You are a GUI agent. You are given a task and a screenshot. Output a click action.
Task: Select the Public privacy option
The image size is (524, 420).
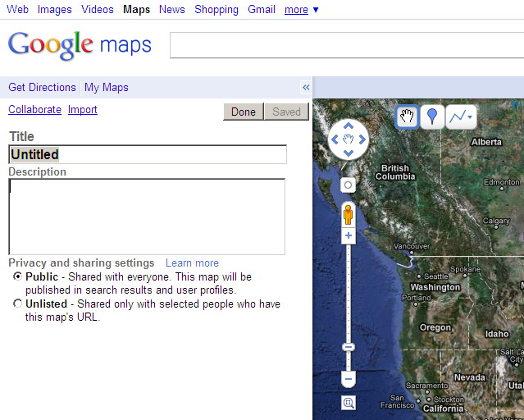(18, 277)
